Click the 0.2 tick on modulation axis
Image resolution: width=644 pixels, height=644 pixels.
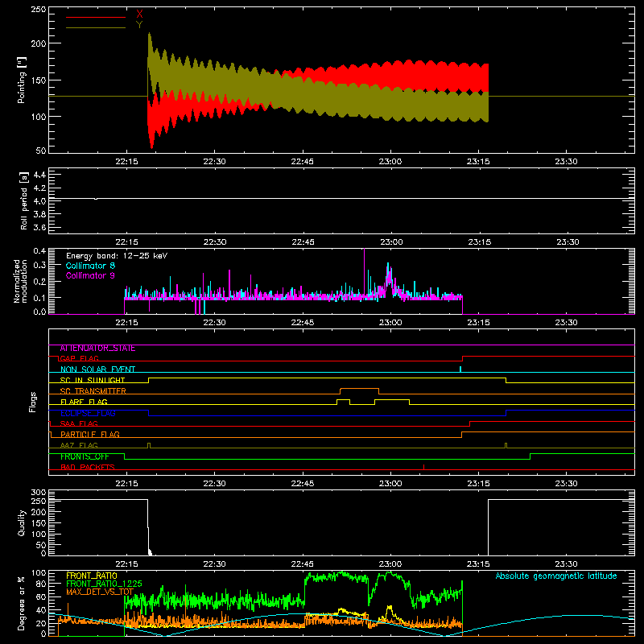click(x=39, y=282)
